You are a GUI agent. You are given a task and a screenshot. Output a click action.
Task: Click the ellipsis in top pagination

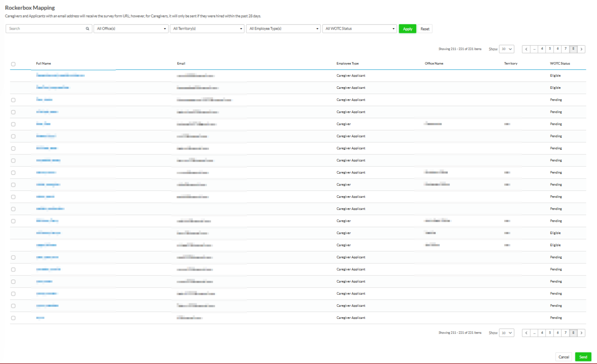pyautogui.click(x=534, y=49)
